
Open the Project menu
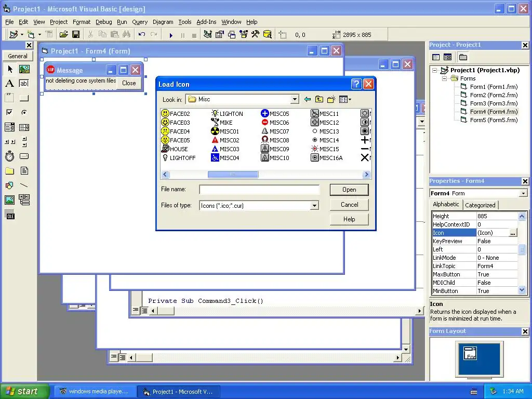pyautogui.click(x=59, y=22)
